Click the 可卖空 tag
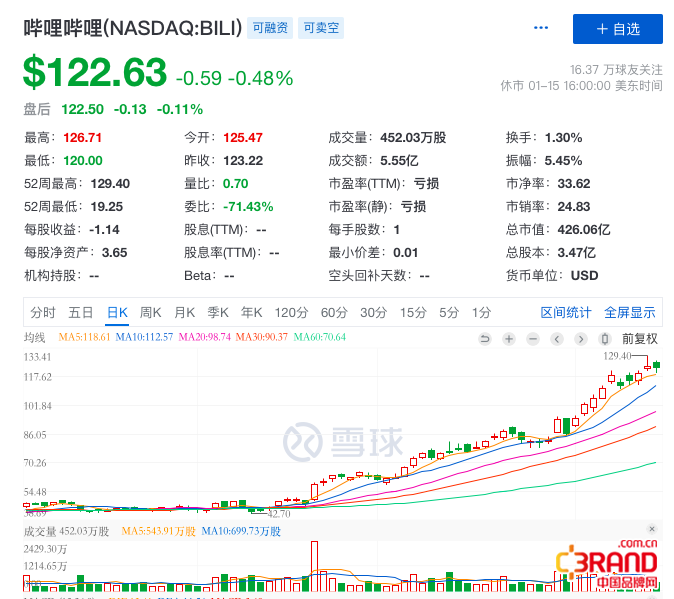This screenshot has width=674, height=599. coord(322,28)
